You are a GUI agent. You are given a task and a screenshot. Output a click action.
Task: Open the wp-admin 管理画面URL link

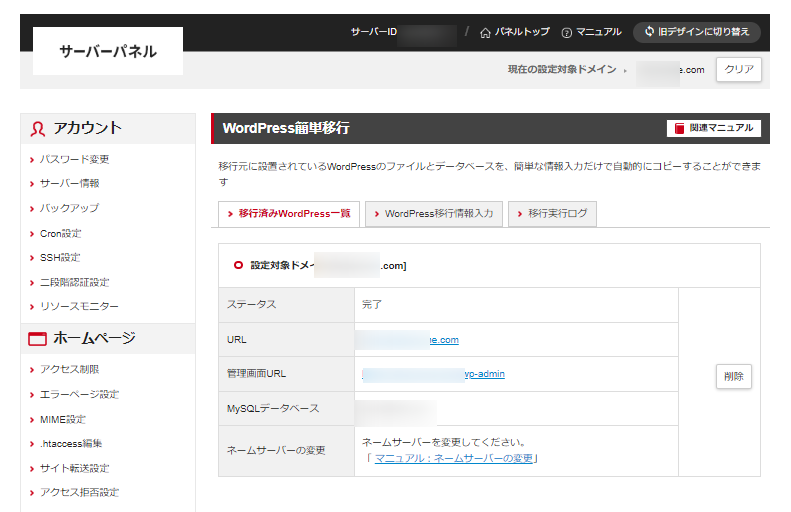435,374
